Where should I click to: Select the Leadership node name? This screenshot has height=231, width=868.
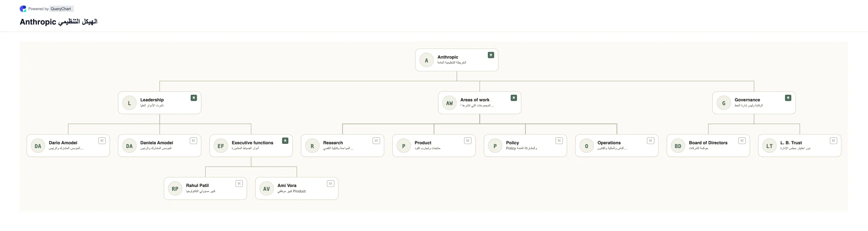(152, 100)
